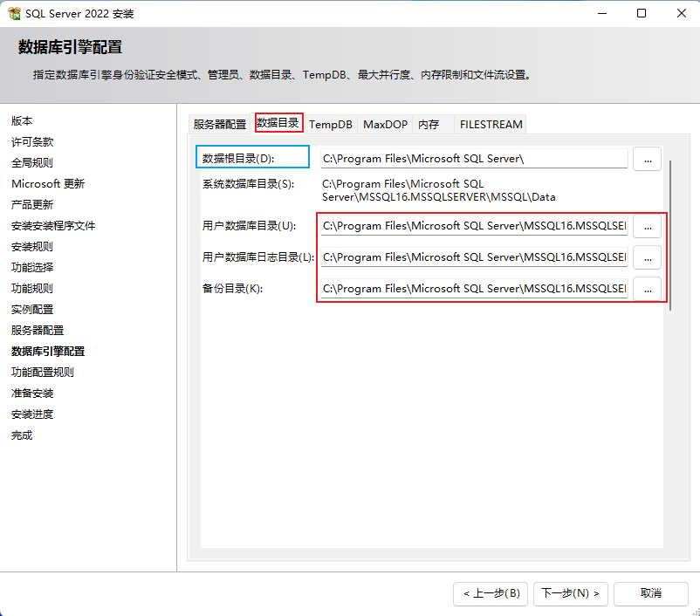
Task: Proceed with 下一步(N) button
Action: point(570,593)
